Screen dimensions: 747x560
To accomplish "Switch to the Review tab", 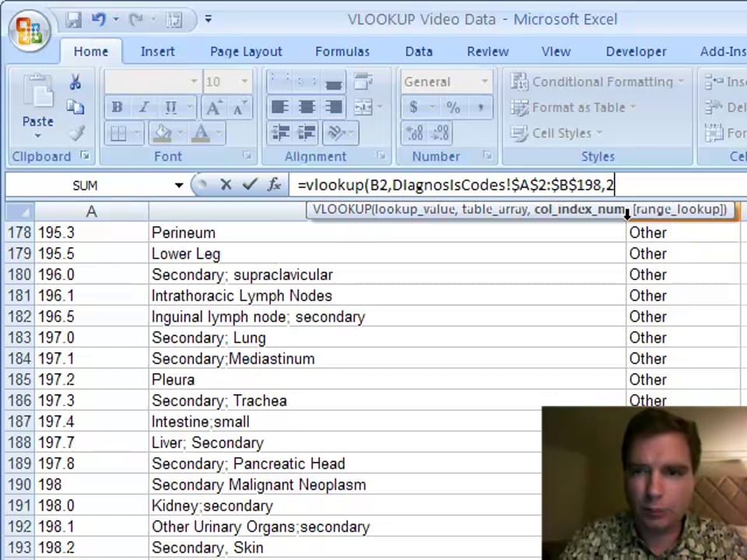I will coord(488,51).
